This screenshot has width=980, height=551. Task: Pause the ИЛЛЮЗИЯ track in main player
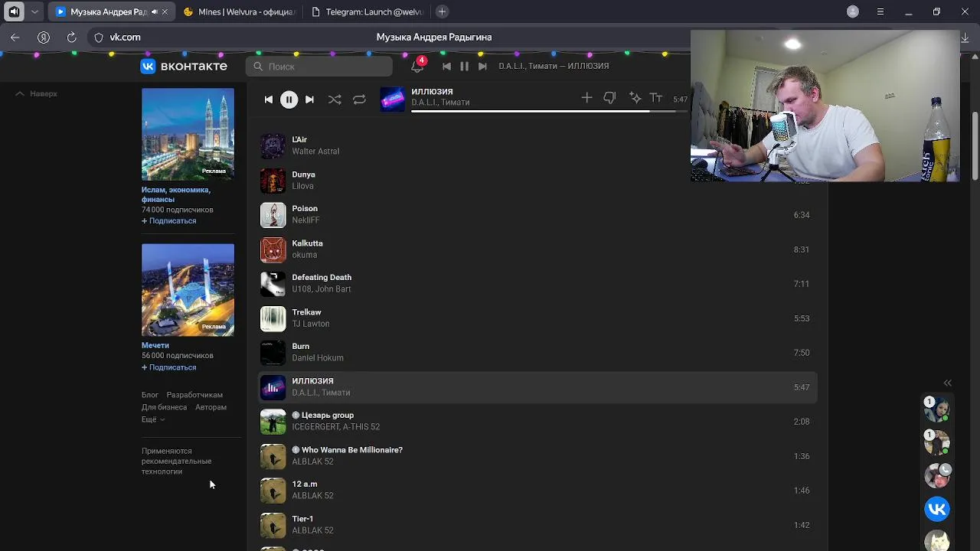[x=289, y=99]
